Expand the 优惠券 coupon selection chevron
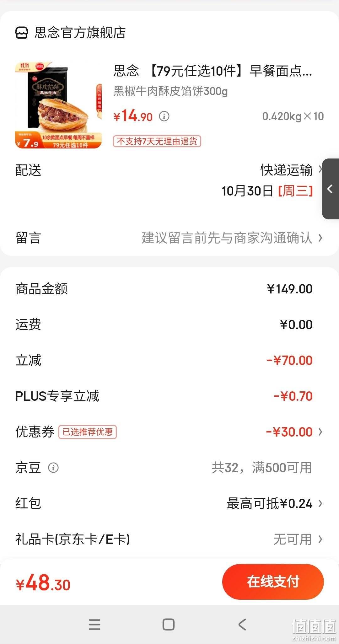The height and width of the screenshot is (644, 339). pos(320,432)
